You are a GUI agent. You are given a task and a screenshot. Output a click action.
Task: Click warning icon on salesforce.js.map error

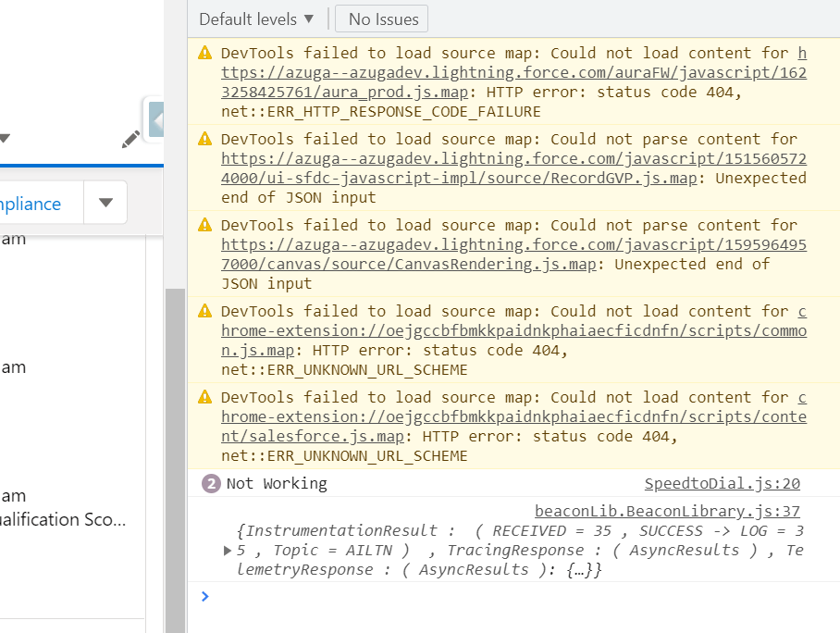pyautogui.click(x=204, y=397)
